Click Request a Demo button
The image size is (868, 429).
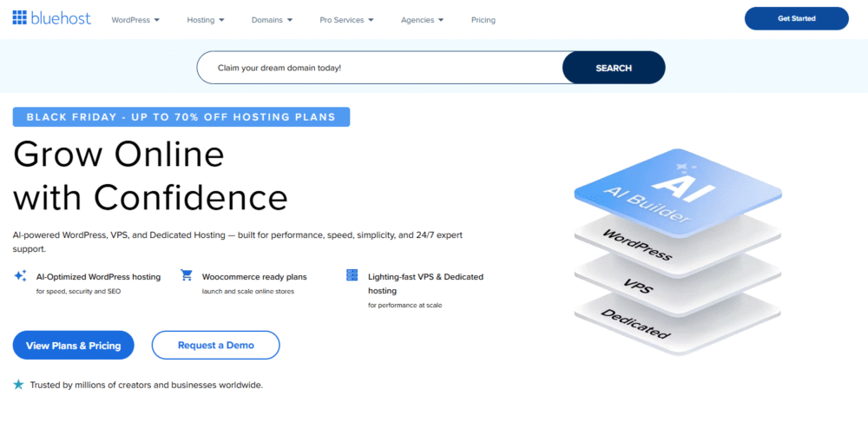[x=216, y=346]
